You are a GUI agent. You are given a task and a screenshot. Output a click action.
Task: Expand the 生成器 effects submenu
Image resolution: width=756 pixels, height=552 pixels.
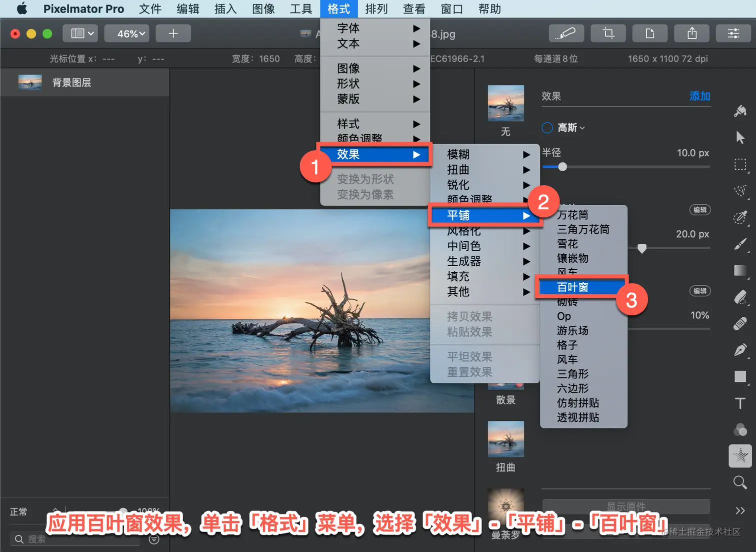pyautogui.click(x=485, y=261)
